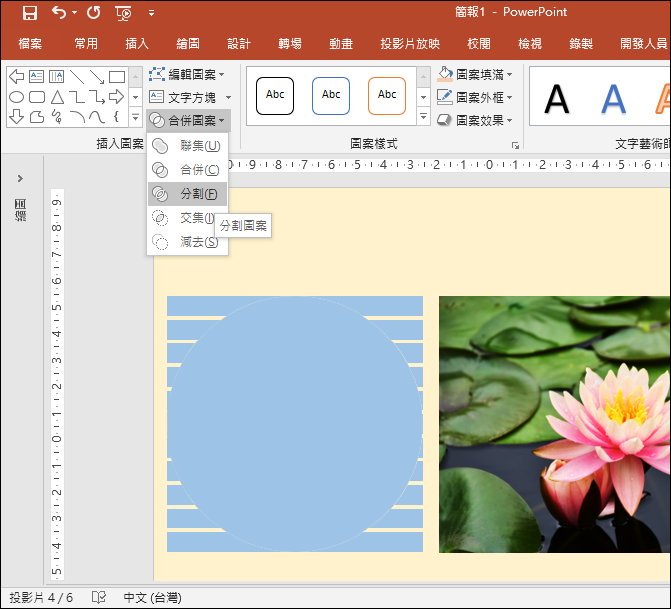Select the text box shape icon
This screenshot has height=609, width=671.
(x=36, y=77)
